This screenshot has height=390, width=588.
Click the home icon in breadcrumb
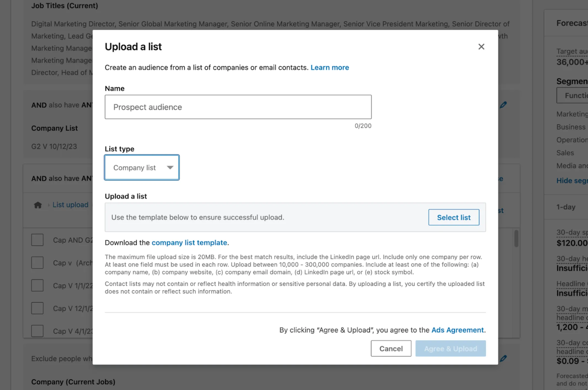[x=38, y=205]
